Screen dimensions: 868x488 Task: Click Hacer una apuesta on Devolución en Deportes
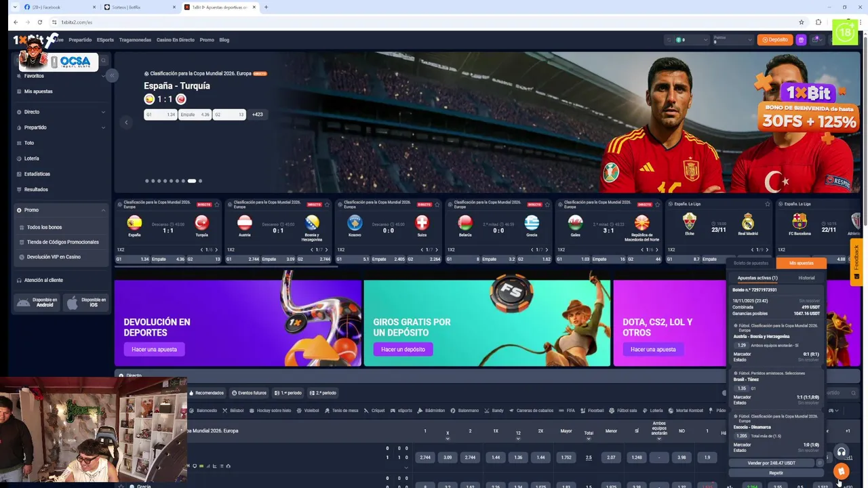[x=154, y=349]
